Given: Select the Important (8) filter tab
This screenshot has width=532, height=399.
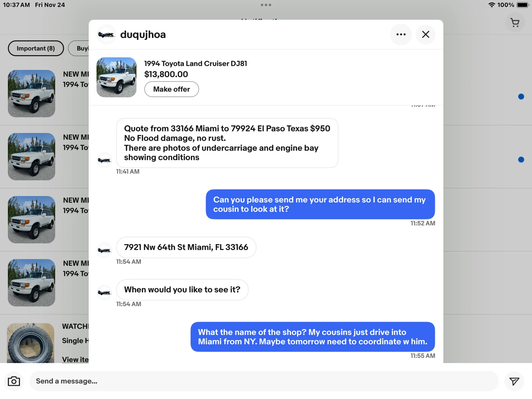Looking at the screenshot, I should tap(36, 48).
